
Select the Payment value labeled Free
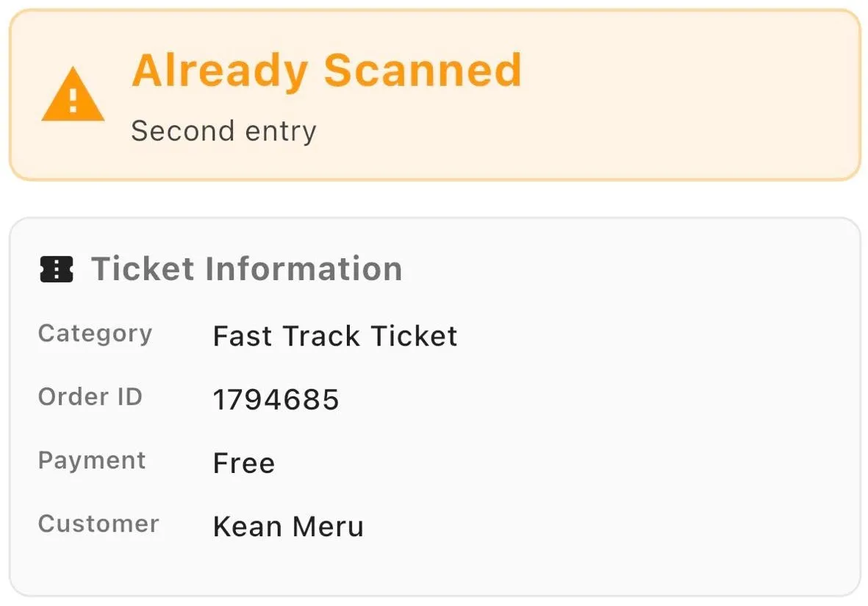point(243,463)
